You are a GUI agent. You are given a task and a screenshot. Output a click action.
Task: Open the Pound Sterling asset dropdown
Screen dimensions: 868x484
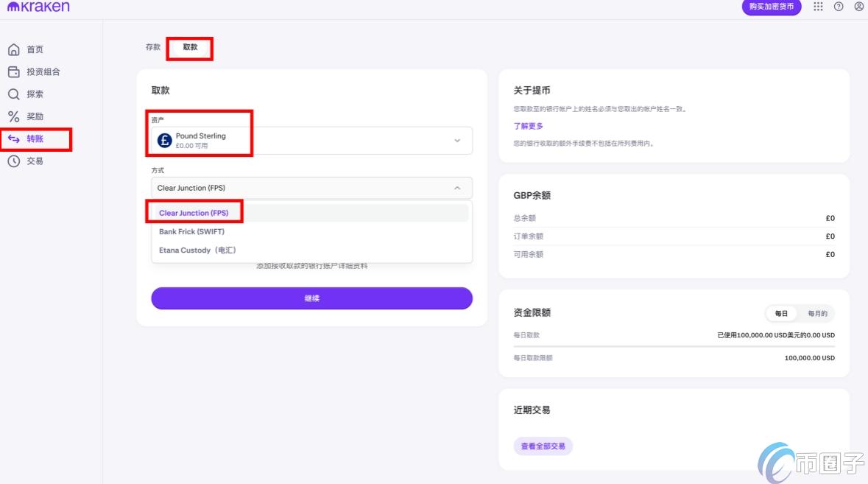(x=310, y=140)
